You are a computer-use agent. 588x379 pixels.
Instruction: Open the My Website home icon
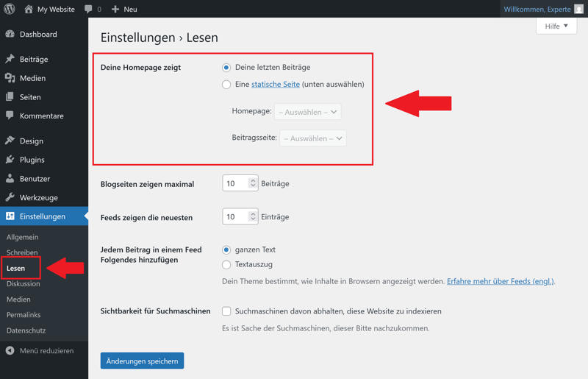tap(29, 9)
